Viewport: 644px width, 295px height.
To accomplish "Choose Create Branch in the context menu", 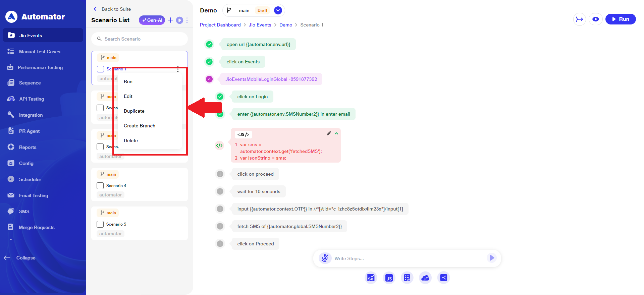I will 139,126.
